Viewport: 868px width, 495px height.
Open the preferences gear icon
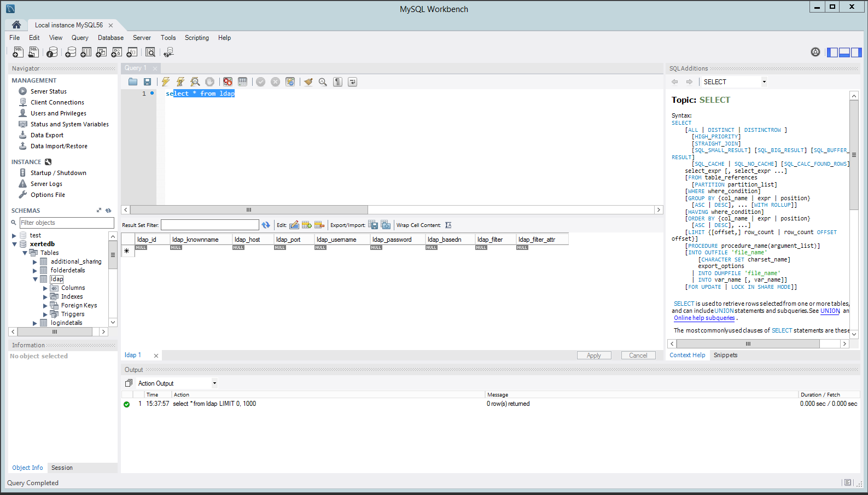[x=815, y=52]
